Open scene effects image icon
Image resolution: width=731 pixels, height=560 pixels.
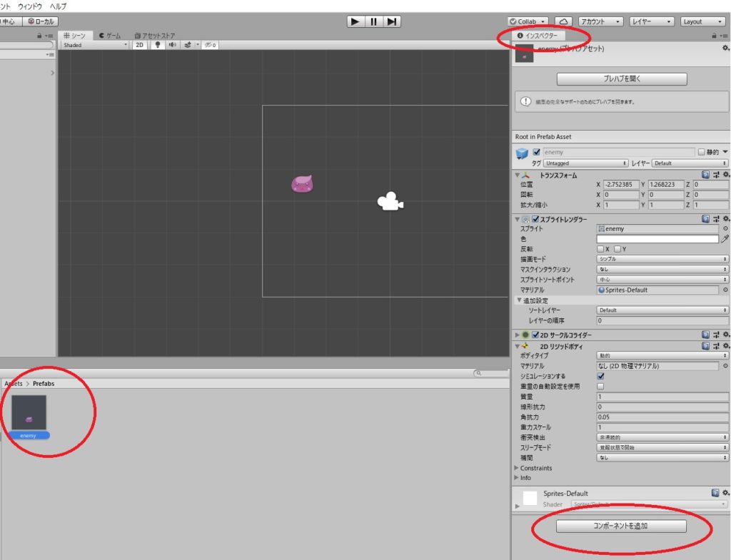click(x=188, y=45)
